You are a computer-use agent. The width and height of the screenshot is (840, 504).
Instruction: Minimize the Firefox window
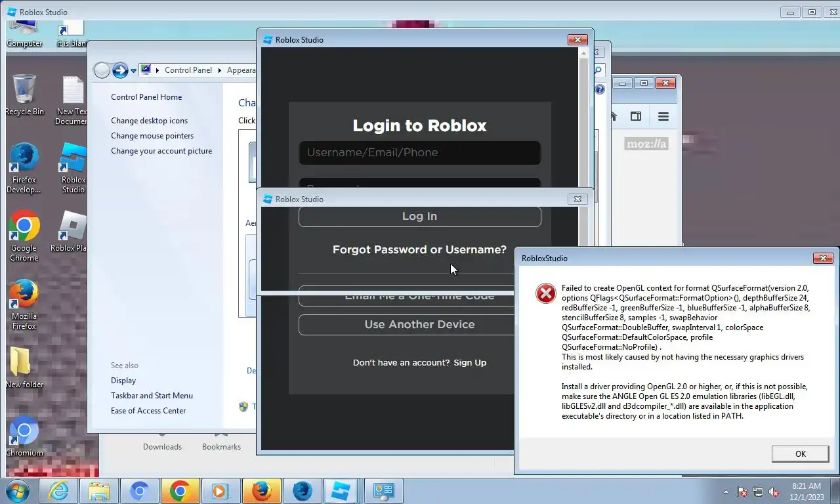click(621, 83)
